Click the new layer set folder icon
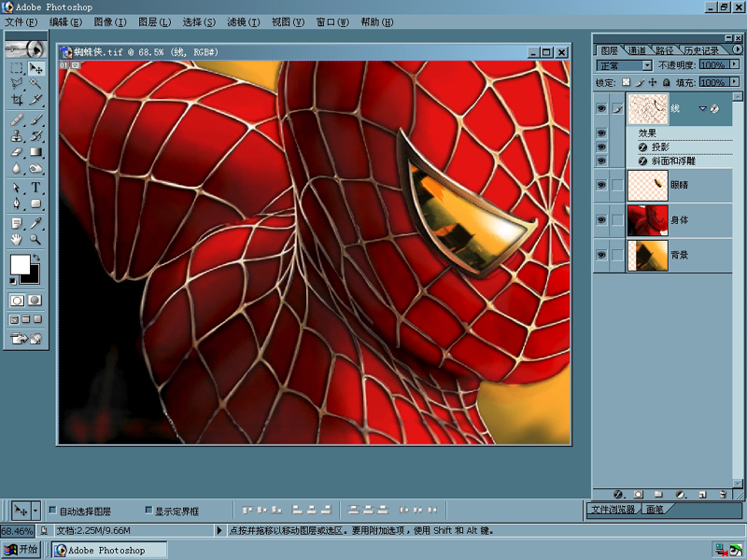The height and width of the screenshot is (560, 747). click(658, 495)
